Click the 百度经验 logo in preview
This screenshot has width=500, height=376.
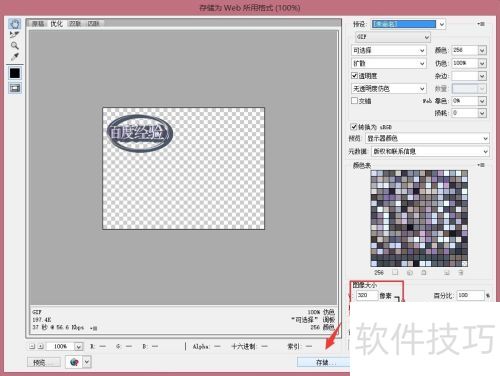click(140, 133)
